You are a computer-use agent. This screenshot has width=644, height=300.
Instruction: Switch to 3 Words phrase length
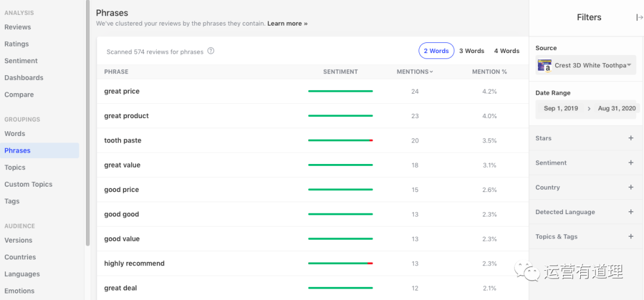pos(471,51)
